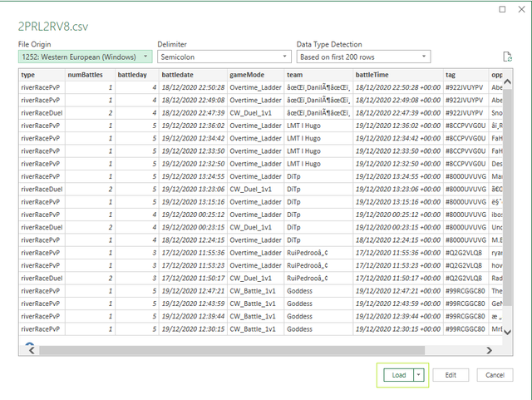Click team 'RuiPedroo' in the 11:55:36 row
Screen dimensions: 532x400
[x=318, y=253]
